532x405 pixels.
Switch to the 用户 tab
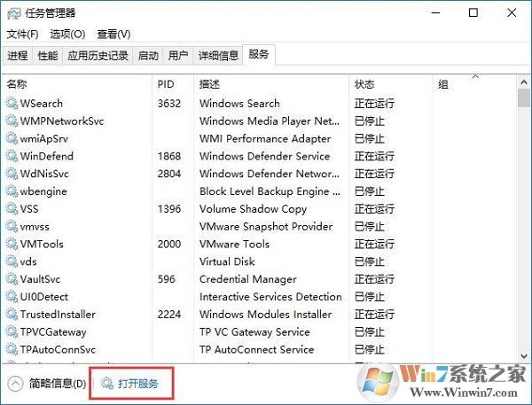click(178, 55)
